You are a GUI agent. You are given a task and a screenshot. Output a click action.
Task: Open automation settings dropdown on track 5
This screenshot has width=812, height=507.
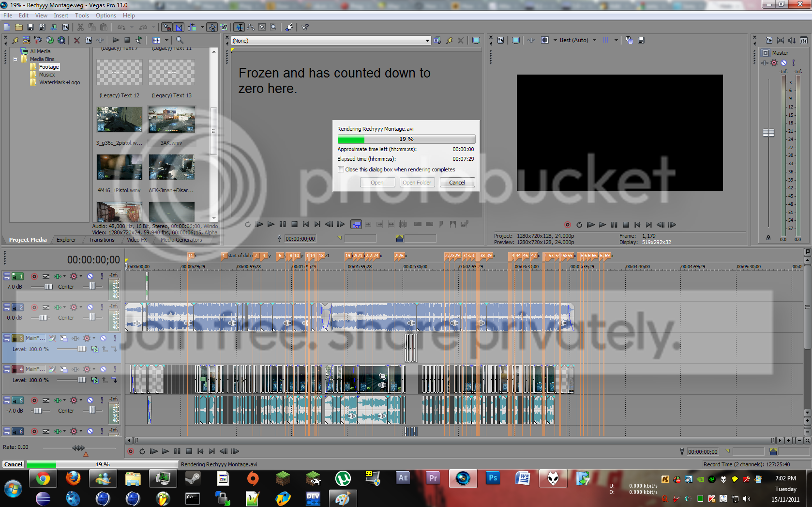coord(81,400)
